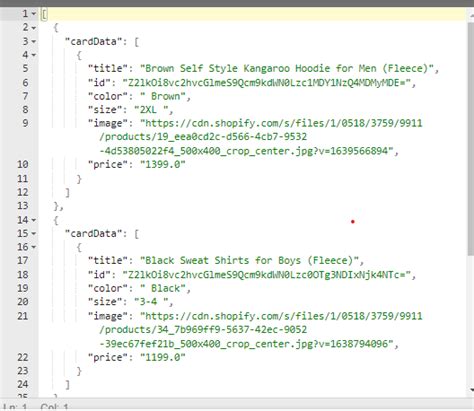The width and height of the screenshot is (474, 411).
Task: Select line number 5 in the gutter
Action: coord(25,69)
